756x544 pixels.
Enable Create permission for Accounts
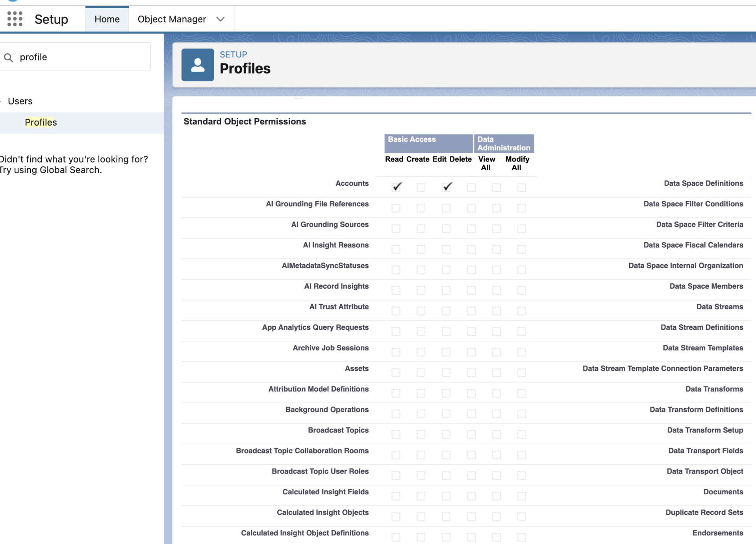[x=421, y=188]
